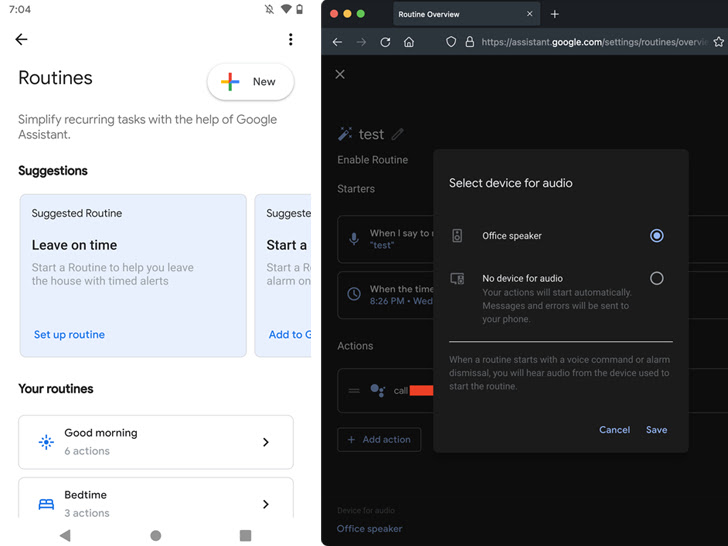Open the Bedtime routine chevron

(265, 504)
